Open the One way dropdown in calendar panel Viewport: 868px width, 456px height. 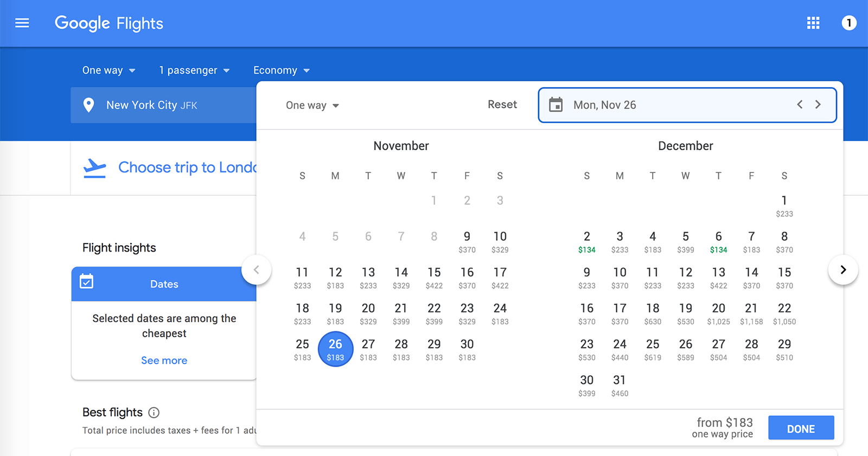(x=312, y=105)
